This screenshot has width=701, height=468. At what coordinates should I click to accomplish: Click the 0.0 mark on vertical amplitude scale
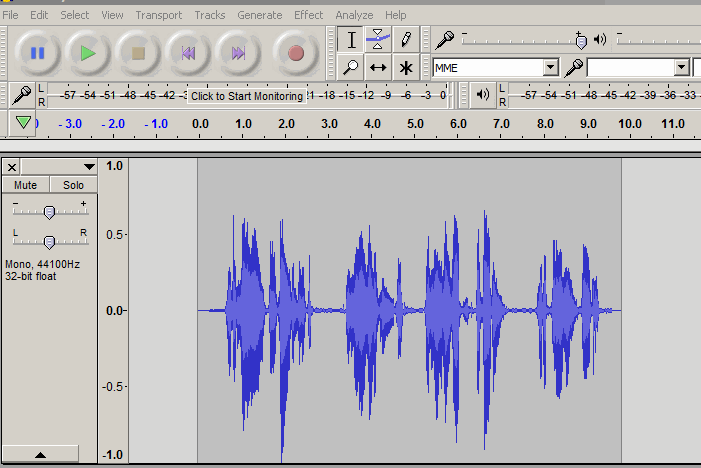(x=114, y=311)
